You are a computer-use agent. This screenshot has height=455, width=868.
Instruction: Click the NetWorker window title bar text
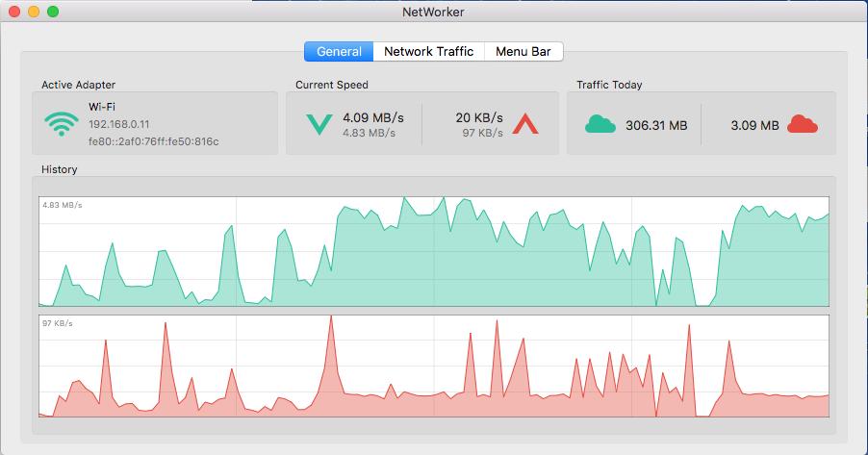[433, 12]
